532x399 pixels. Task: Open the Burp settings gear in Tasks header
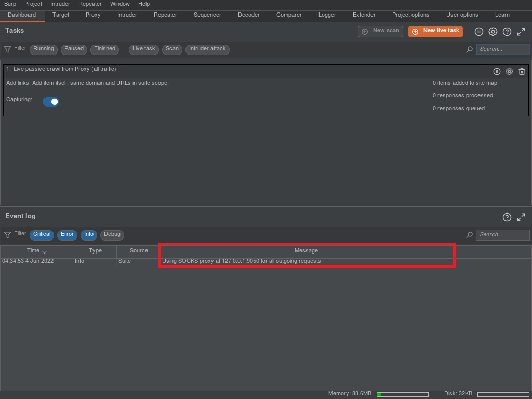(x=493, y=31)
